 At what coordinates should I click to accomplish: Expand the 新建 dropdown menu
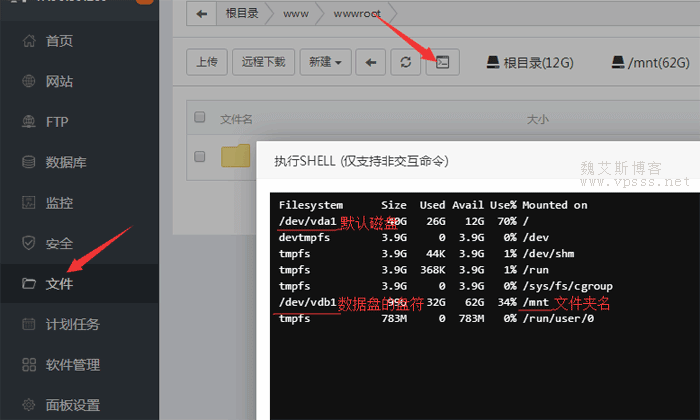tap(326, 62)
